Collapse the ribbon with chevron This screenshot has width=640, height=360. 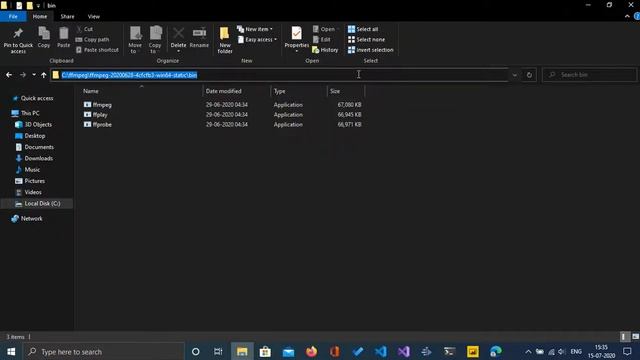627,16
